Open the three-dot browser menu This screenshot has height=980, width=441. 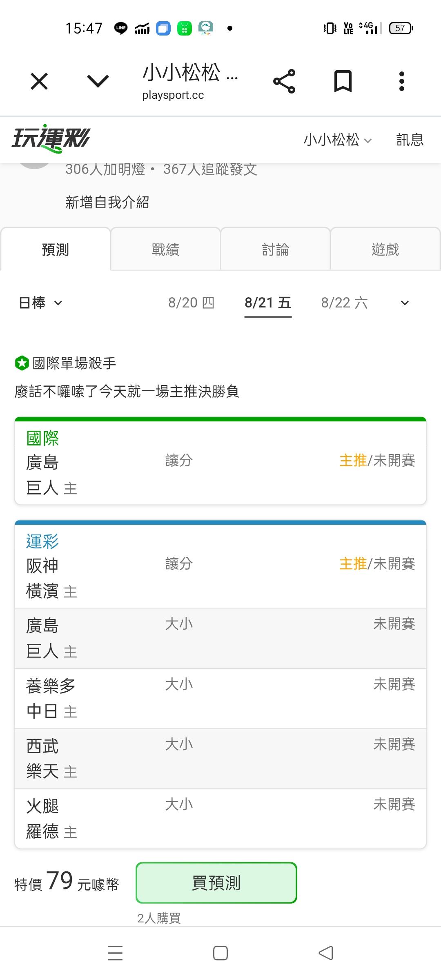coord(402,81)
